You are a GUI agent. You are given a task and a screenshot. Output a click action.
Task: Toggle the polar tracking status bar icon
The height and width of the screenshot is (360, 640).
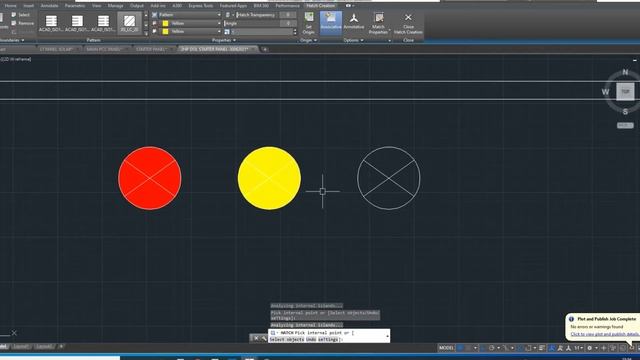tap(492, 348)
